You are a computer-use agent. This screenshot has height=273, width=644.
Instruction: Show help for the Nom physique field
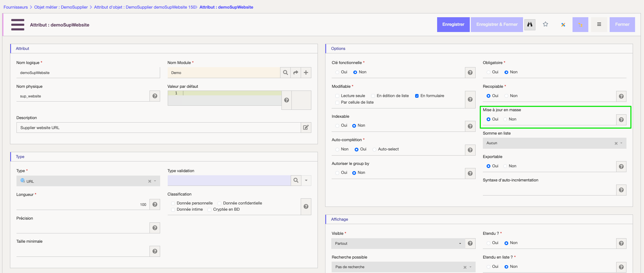click(155, 96)
